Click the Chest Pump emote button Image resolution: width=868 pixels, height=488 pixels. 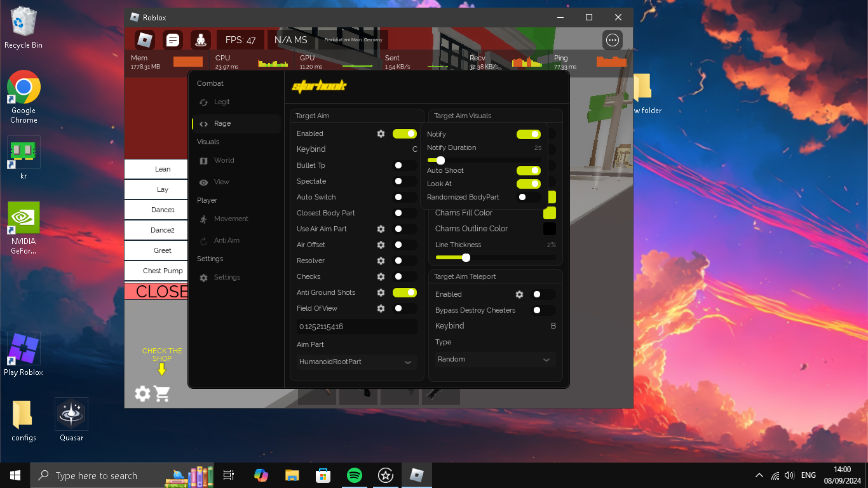(156, 271)
